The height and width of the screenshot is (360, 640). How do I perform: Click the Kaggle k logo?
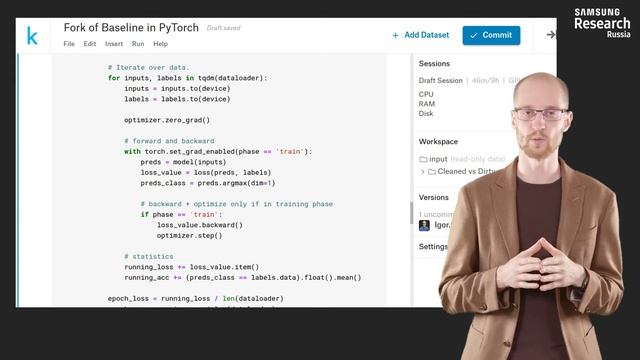32,36
